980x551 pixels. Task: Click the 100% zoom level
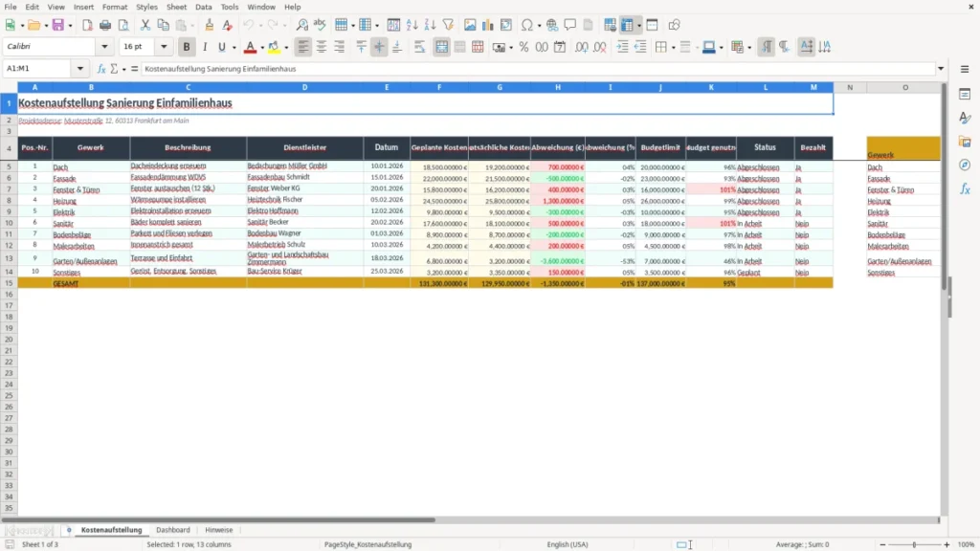click(x=967, y=544)
